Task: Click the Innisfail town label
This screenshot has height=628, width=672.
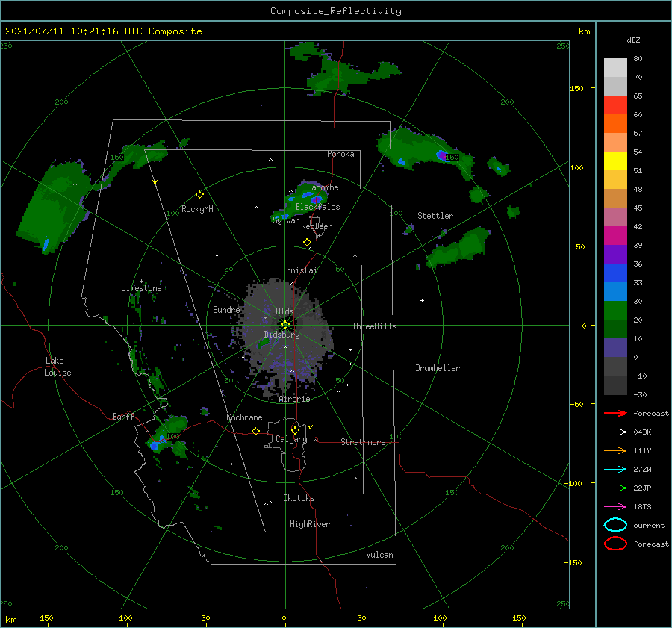Action: [x=302, y=270]
